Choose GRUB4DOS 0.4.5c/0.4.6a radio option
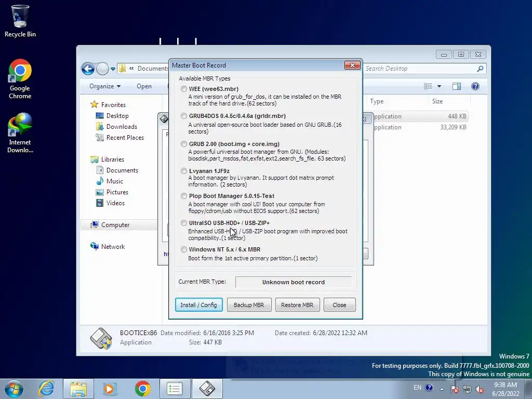532x399 pixels. pos(183,116)
